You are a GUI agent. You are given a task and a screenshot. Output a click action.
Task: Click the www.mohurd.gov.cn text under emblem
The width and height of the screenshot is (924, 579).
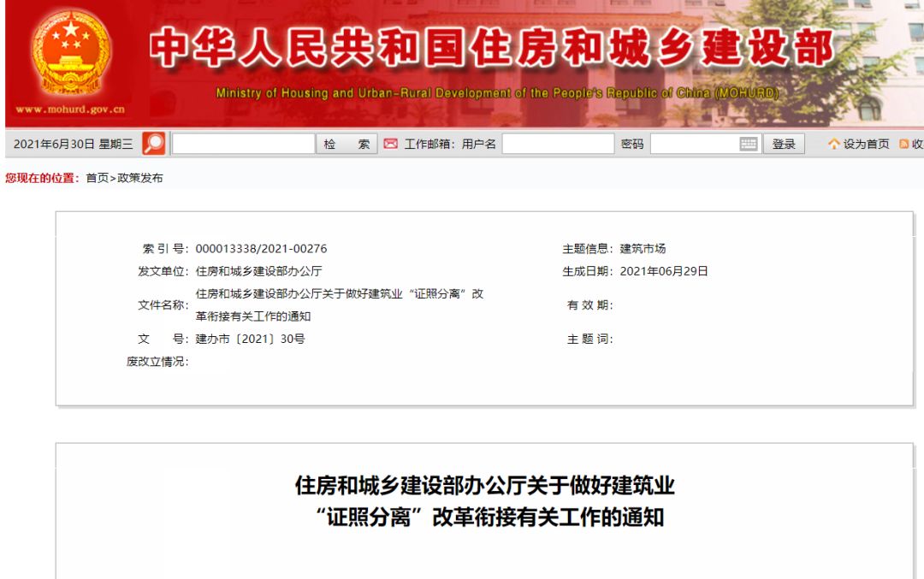point(70,109)
